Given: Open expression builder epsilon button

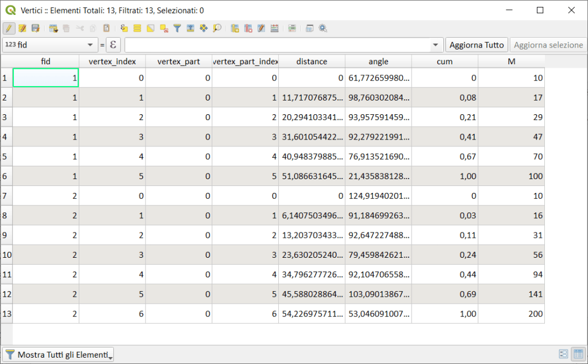Looking at the screenshot, I should (113, 45).
